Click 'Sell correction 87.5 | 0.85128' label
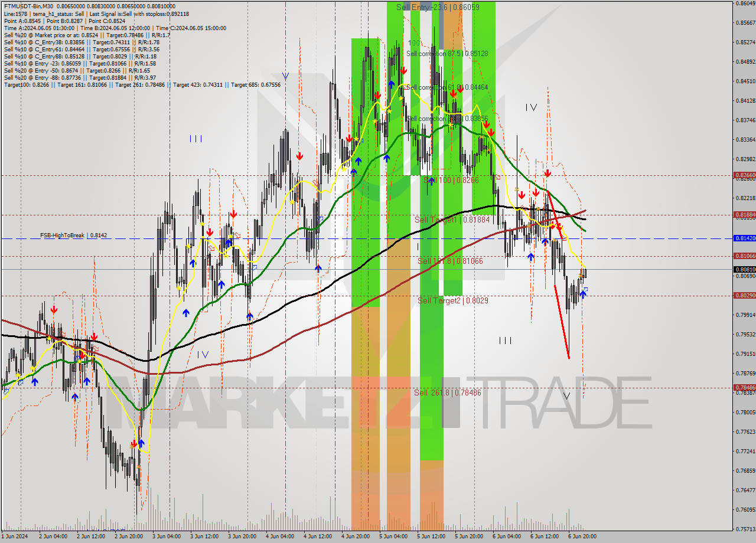The height and width of the screenshot is (543, 756). (447, 54)
